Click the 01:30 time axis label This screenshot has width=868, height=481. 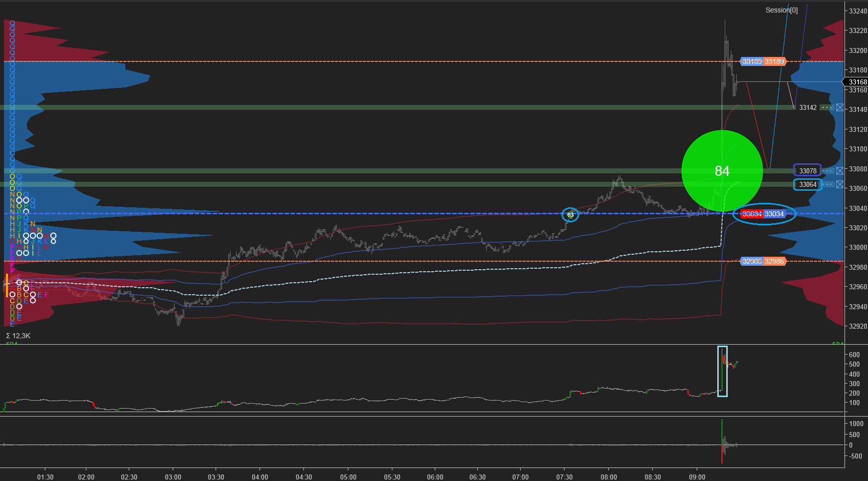coord(45,477)
